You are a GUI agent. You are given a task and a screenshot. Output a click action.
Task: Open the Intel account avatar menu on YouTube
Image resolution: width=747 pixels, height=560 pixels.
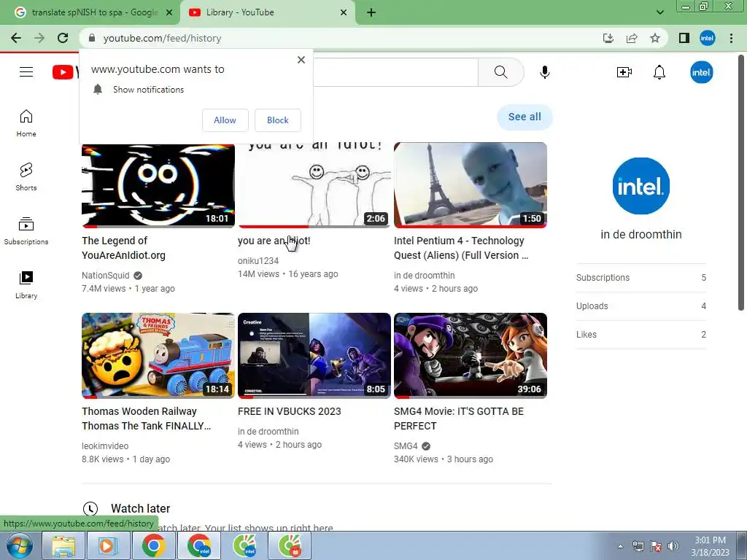click(701, 72)
